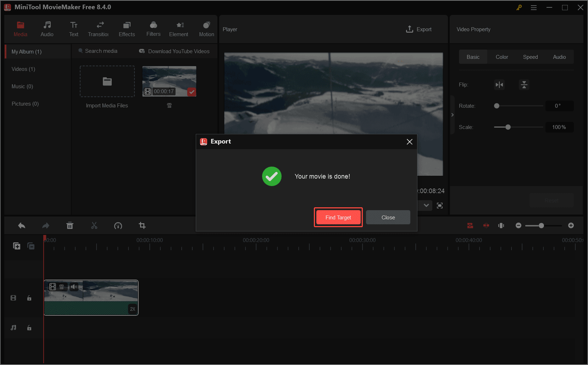588x365 pixels.
Task: Click the Find Target button
Action: click(338, 217)
